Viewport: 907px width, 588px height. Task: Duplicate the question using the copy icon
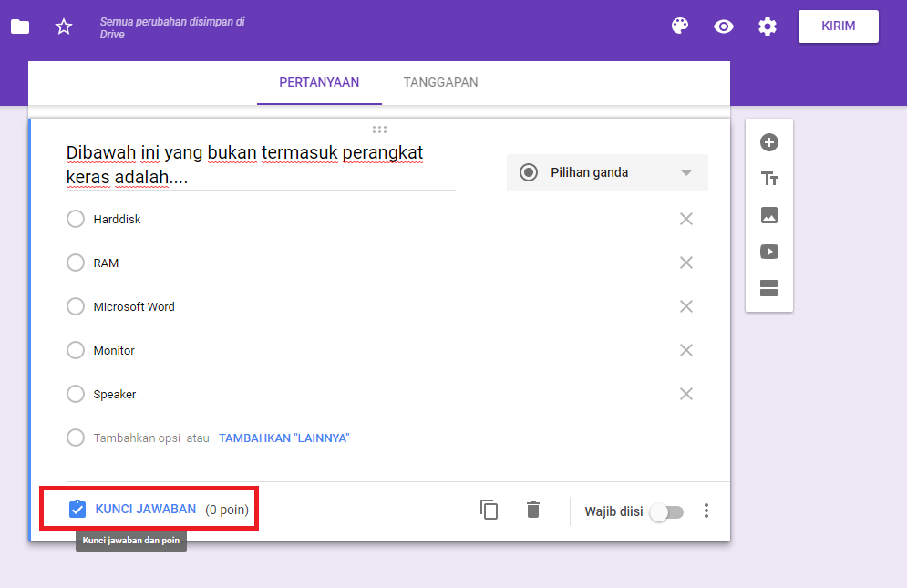coord(490,510)
